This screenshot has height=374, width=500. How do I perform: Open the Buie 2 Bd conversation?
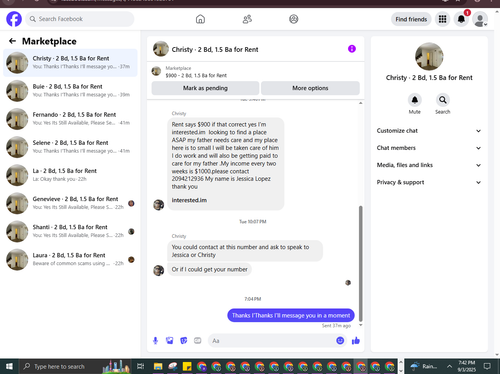(x=70, y=91)
